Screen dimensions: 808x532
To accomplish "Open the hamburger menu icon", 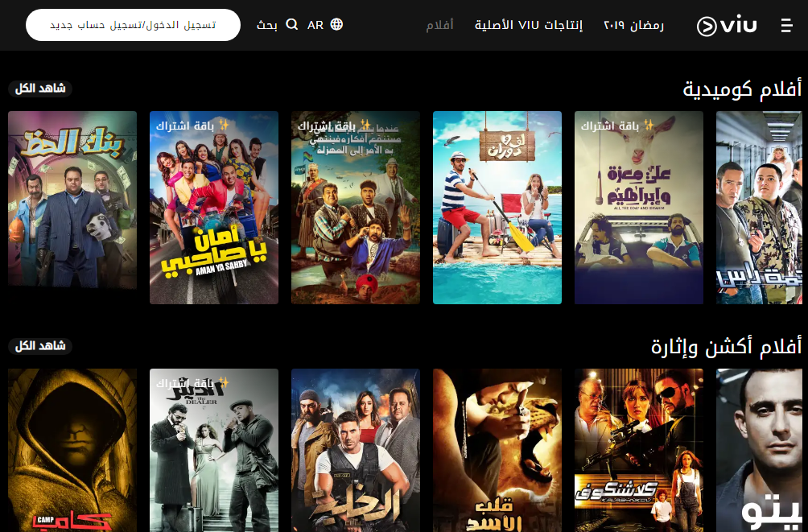I will 786,25.
